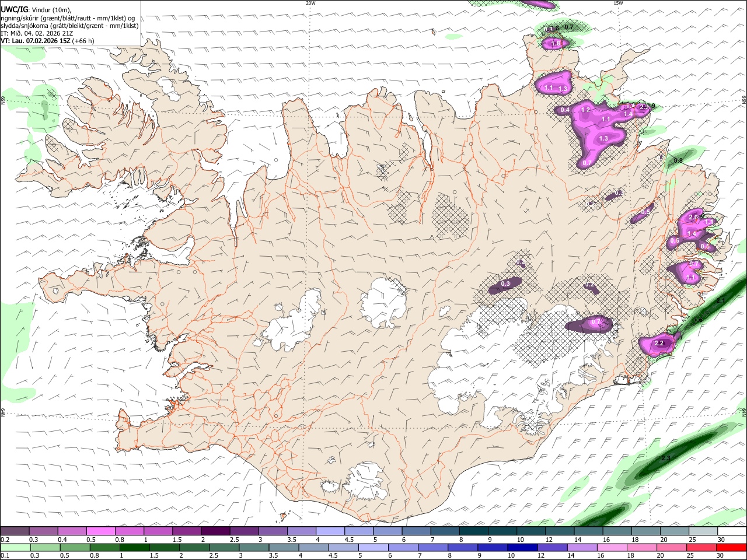
Task: Select the light purple bottom-row swatch labelled 14
Action: click(581, 548)
